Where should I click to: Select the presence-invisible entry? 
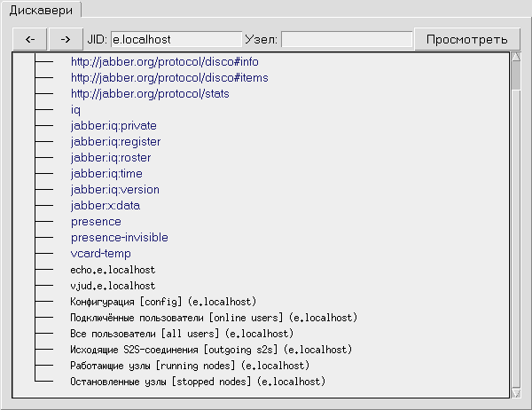click(x=120, y=238)
